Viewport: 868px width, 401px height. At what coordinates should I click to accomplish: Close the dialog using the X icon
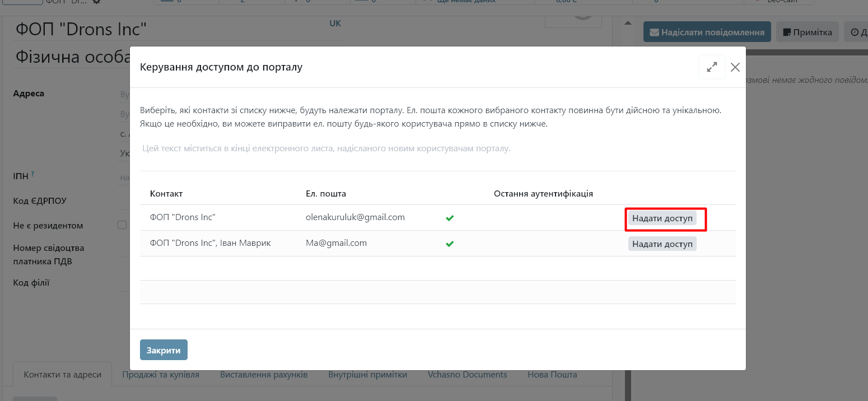click(735, 67)
